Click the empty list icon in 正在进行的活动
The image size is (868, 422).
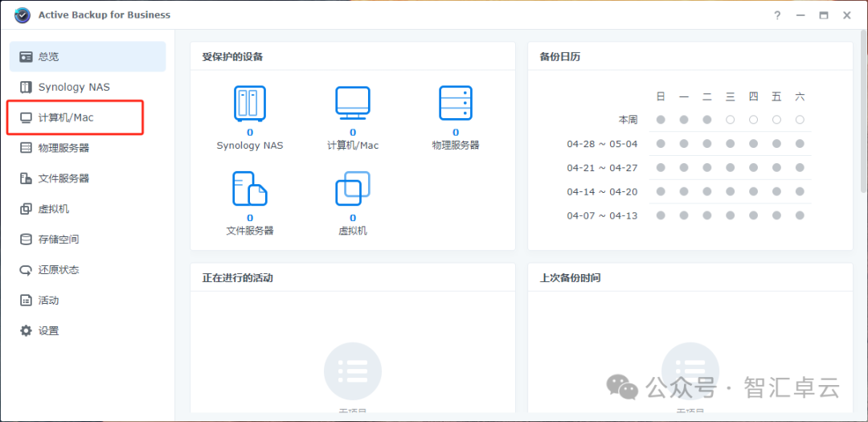tap(353, 371)
